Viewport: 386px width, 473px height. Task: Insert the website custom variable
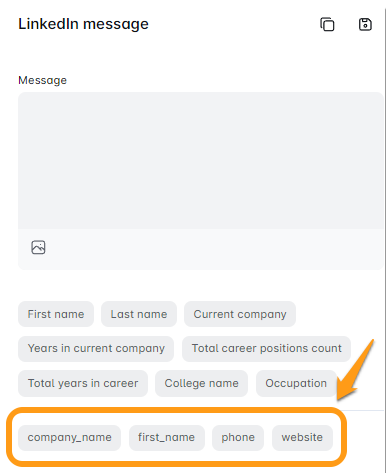pyautogui.click(x=302, y=438)
